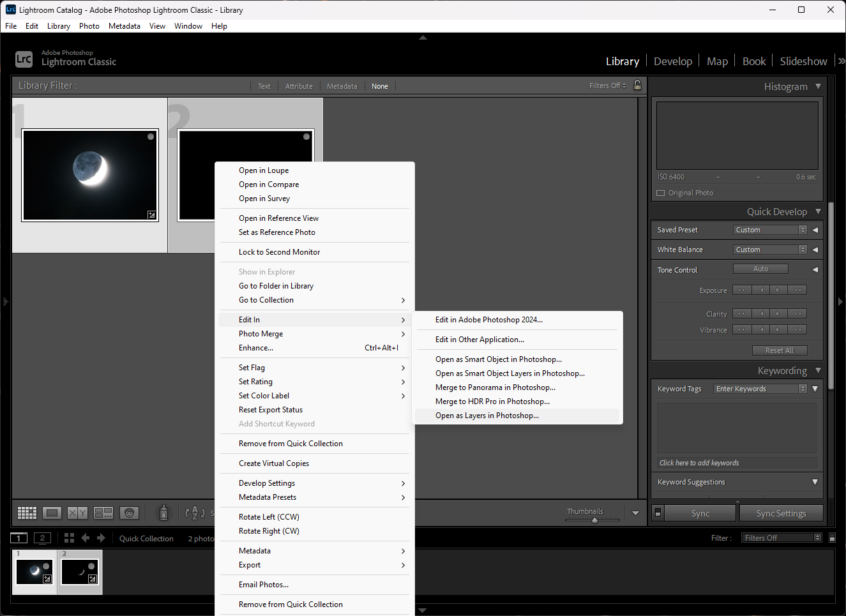Image resolution: width=846 pixels, height=616 pixels.
Task: Collapse the Keyword Suggestions section
Action: 815,482
